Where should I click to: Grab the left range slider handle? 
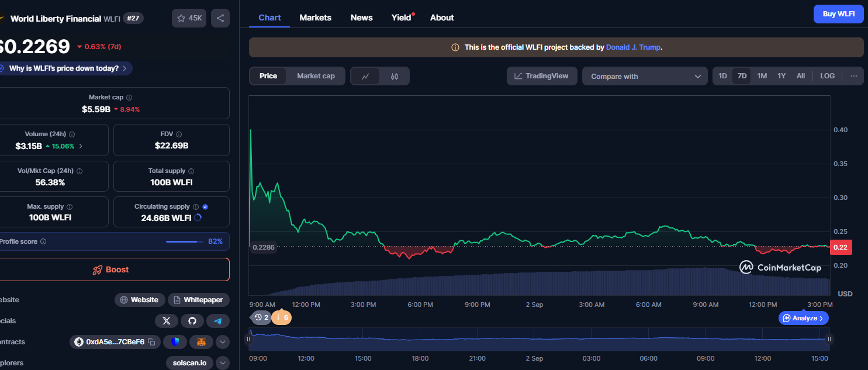(248, 339)
